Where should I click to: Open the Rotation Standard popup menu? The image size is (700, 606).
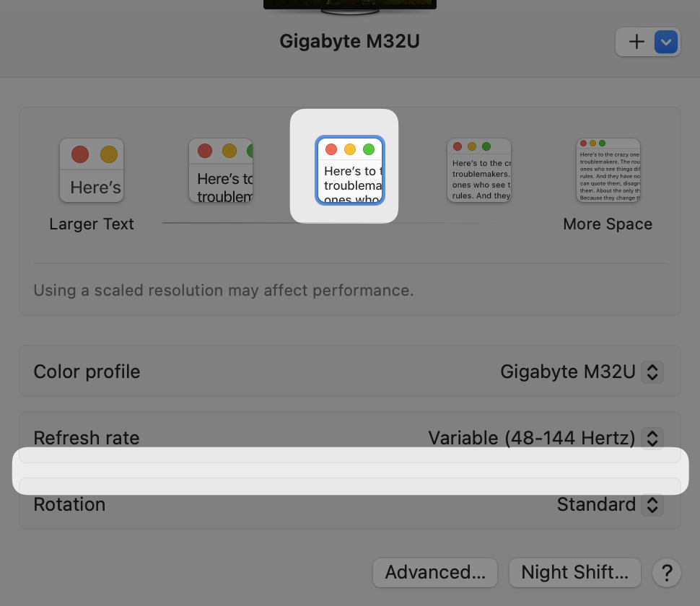[x=609, y=505]
